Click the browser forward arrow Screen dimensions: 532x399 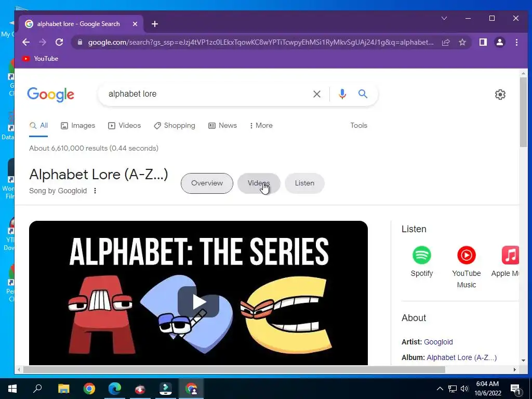(x=43, y=42)
